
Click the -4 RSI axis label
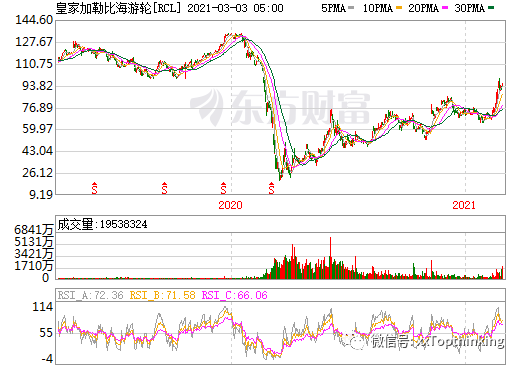[x=47, y=359]
